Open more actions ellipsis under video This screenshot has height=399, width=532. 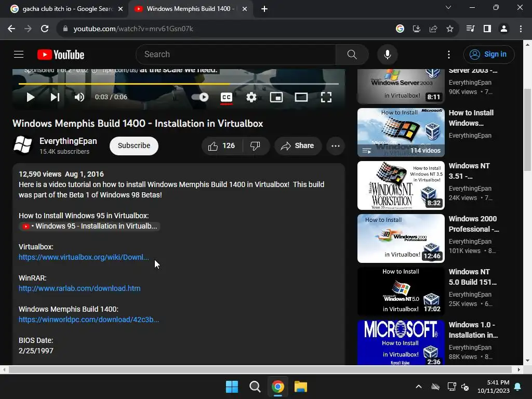(336, 146)
